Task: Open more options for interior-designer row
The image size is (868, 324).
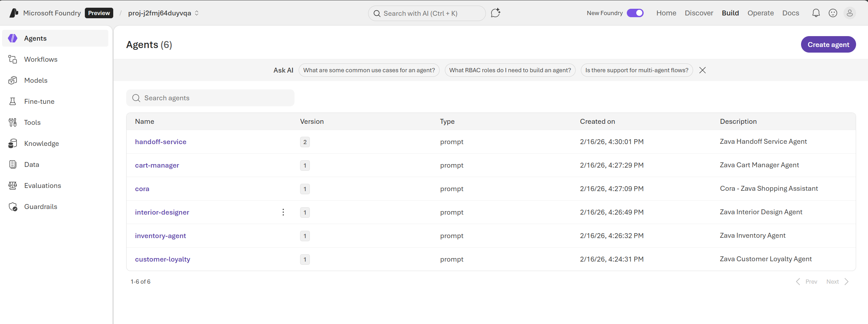Action: (283, 212)
